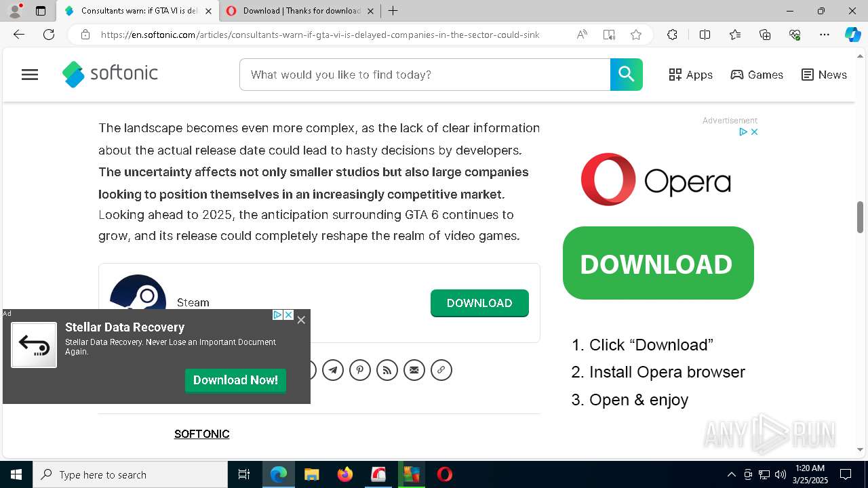Click the AdChoices icon on Stellar ad
868x488 pixels.
[x=277, y=314]
